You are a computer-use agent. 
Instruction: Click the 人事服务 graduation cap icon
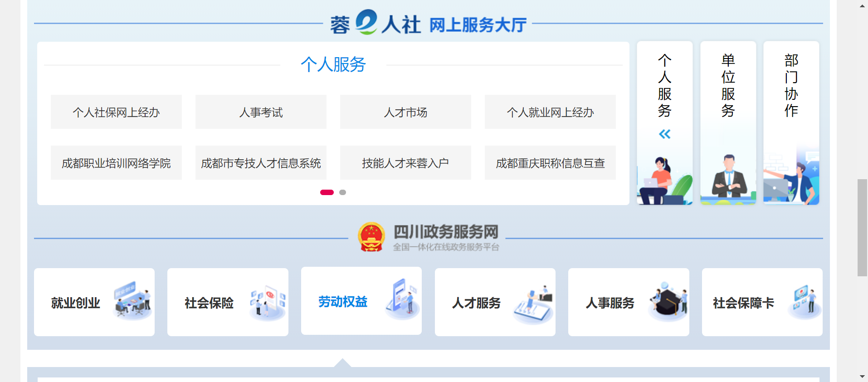pos(668,301)
